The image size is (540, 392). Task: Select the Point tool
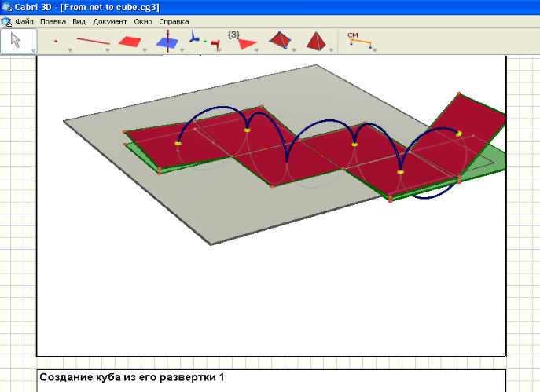[x=56, y=41]
